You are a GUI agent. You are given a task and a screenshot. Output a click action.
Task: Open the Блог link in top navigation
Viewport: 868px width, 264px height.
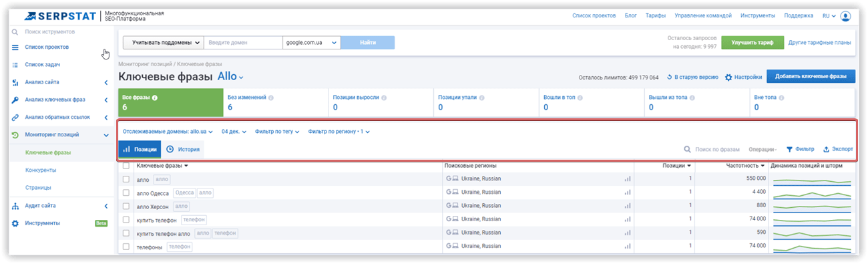630,15
